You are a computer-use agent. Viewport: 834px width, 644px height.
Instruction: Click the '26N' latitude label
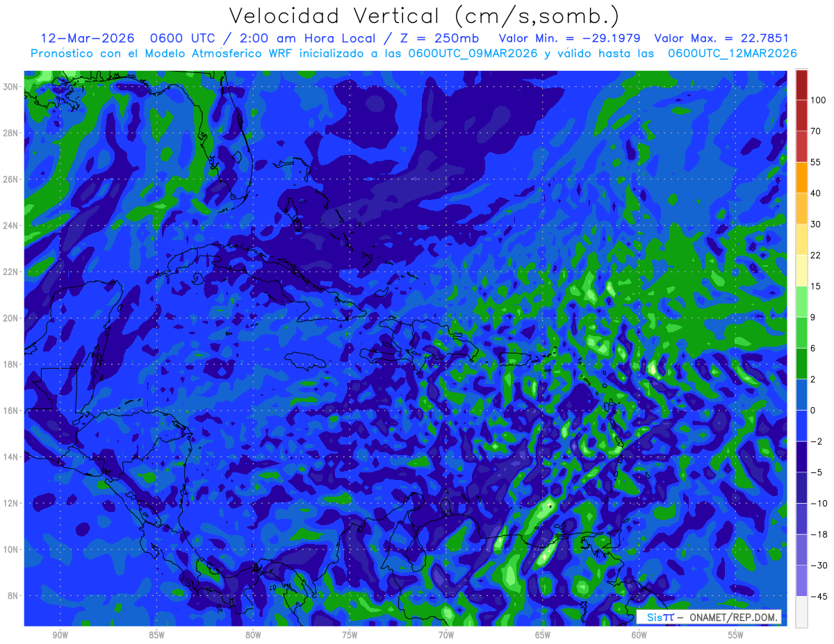tap(12, 179)
